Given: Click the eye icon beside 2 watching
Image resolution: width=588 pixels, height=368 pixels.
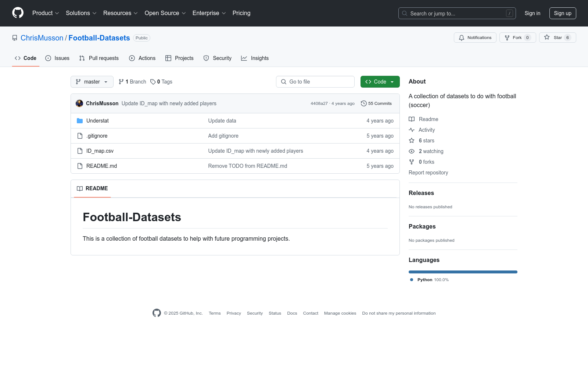Looking at the screenshot, I should coord(412,151).
